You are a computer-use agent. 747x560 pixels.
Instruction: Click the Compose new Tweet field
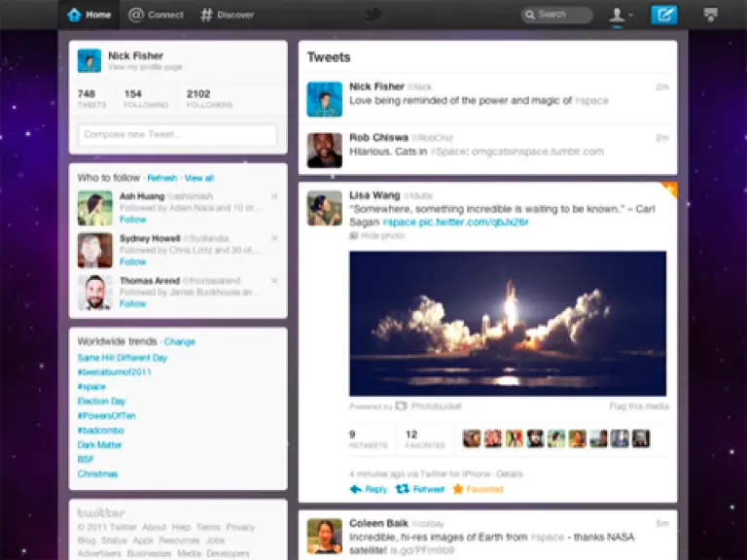(x=177, y=135)
